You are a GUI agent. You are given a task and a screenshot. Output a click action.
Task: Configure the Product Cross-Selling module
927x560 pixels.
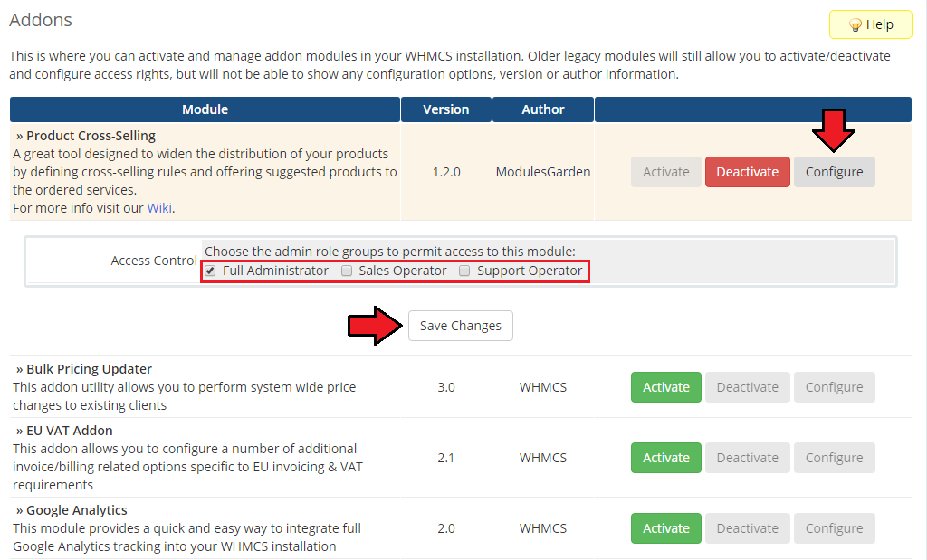point(834,172)
